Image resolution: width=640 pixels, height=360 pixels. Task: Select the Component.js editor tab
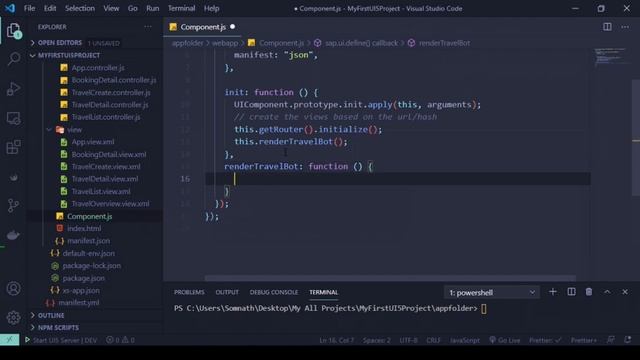click(x=202, y=27)
